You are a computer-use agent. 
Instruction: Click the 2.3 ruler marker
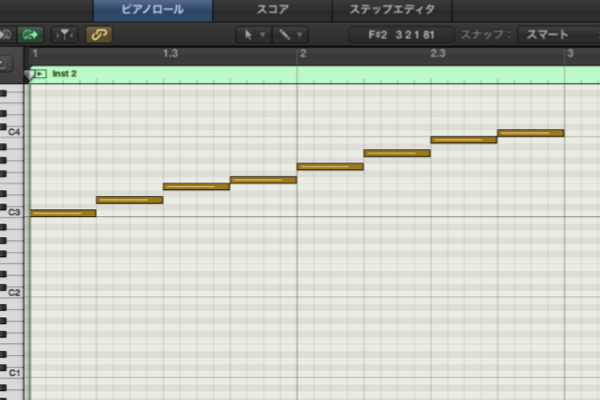(x=438, y=54)
